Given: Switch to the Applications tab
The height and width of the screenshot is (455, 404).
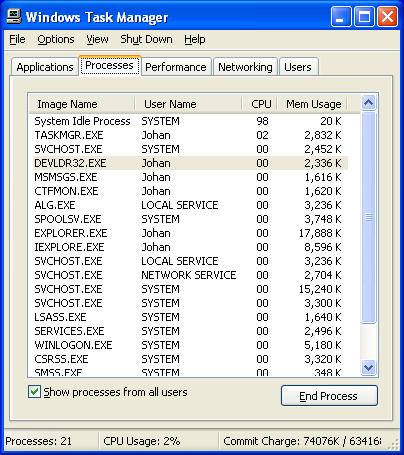Looking at the screenshot, I should (45, 67).
